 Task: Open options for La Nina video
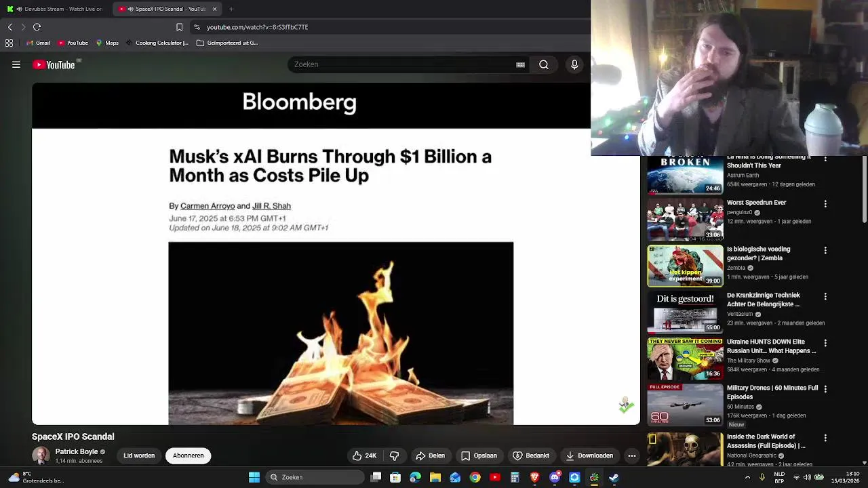825,160
